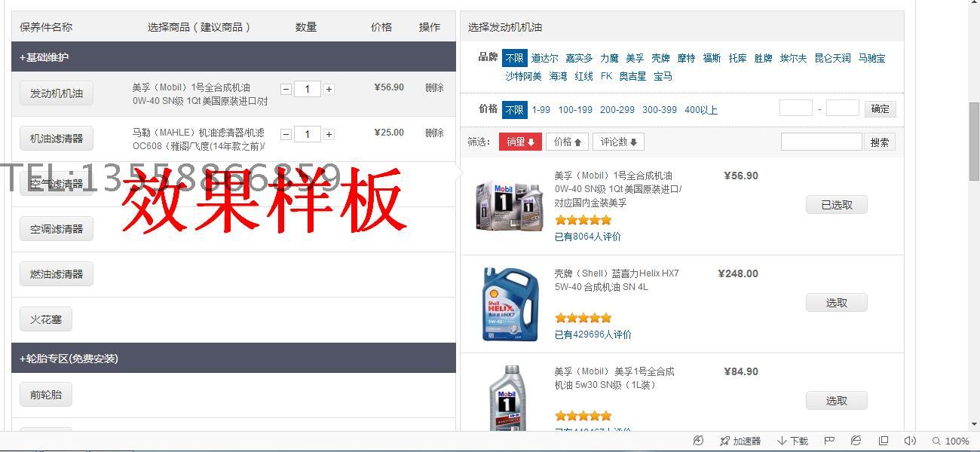Viewport: 980px width, 452px height.
Task: Select the 机油滤清器 part button
Action: click(57, 139)
